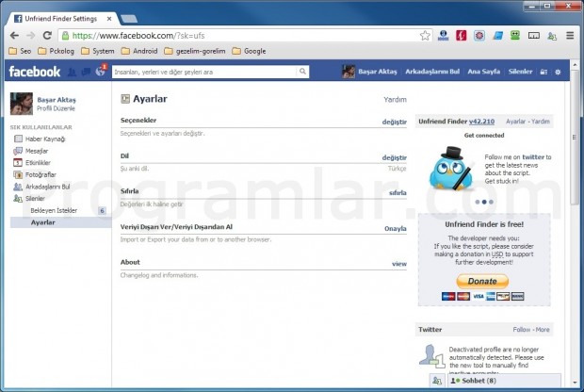The height and width of the screenshot is (392, 584).
Task: Click the view link for About
Action: point(399,264)
